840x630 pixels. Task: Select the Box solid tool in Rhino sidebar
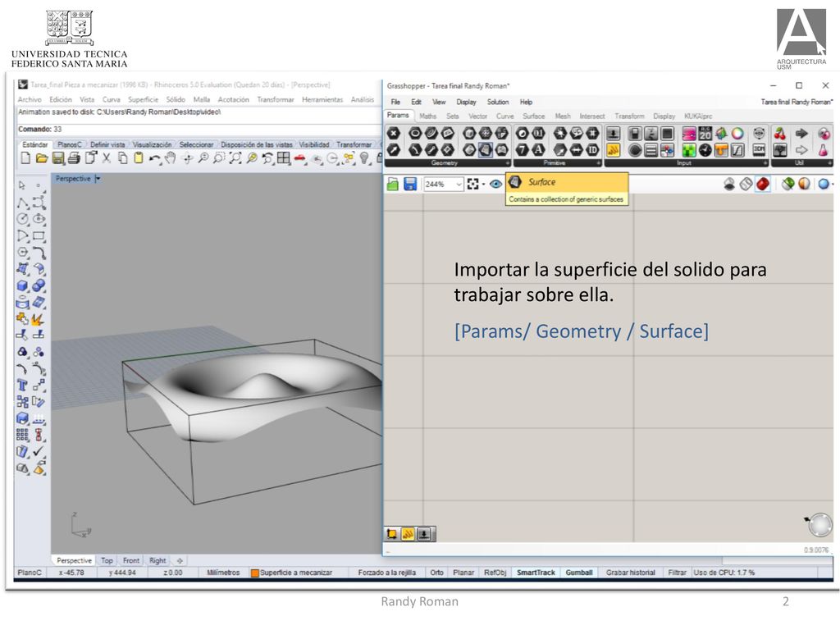click(22, 286)
